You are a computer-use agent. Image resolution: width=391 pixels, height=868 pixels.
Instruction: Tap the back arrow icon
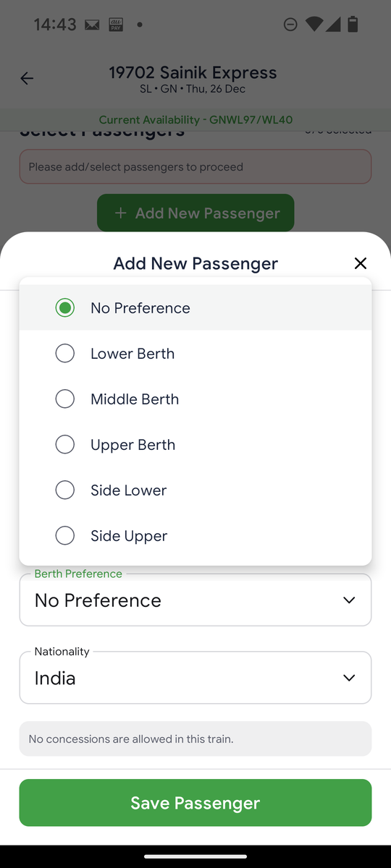(27, 79)
